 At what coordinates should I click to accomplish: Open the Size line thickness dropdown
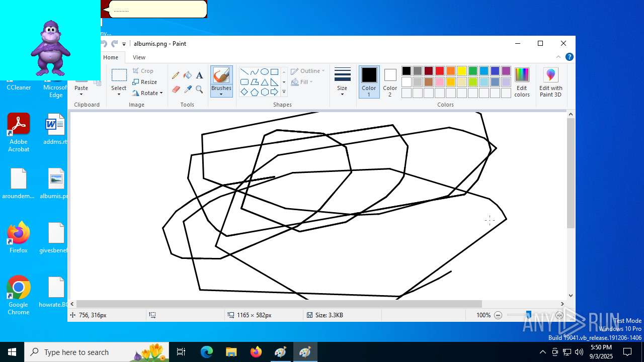(342, 82)
